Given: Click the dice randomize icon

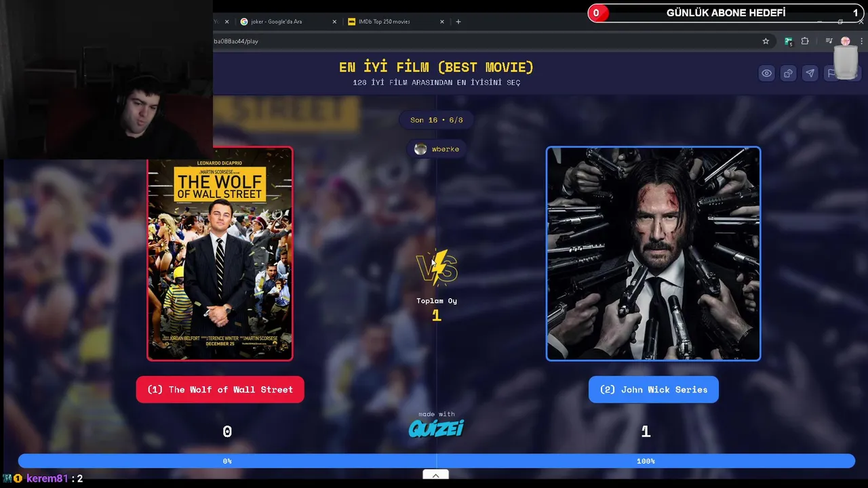Looking at the screenshot, I should [x=788, y=73].
